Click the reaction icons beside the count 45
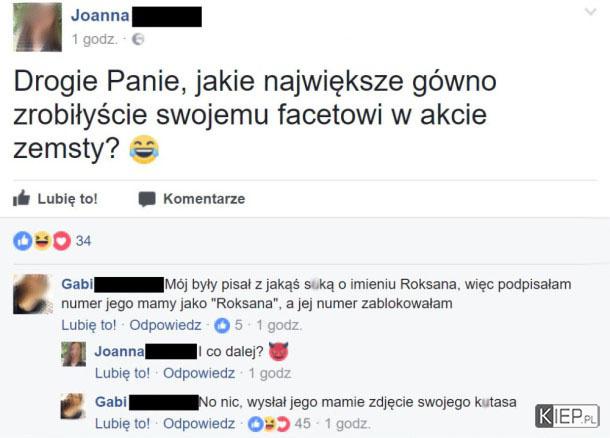Image resolution: width=610 pixels, height=438 pixels. tap(269, 424)
